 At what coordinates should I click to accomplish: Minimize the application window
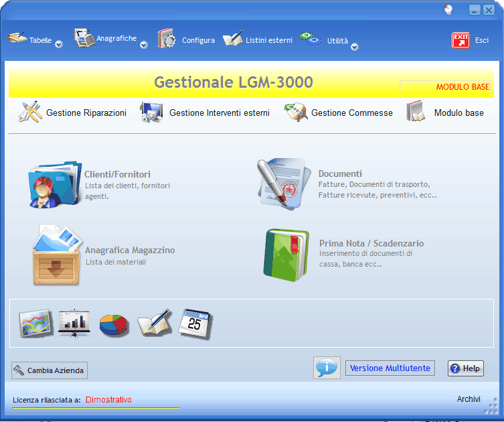[x=475, y=10]
